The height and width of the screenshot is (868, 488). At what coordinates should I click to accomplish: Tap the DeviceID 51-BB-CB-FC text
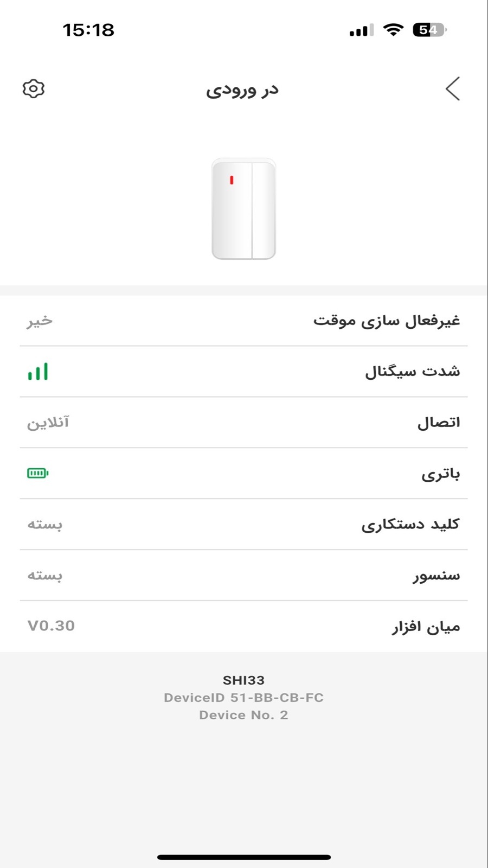(243, 698)
